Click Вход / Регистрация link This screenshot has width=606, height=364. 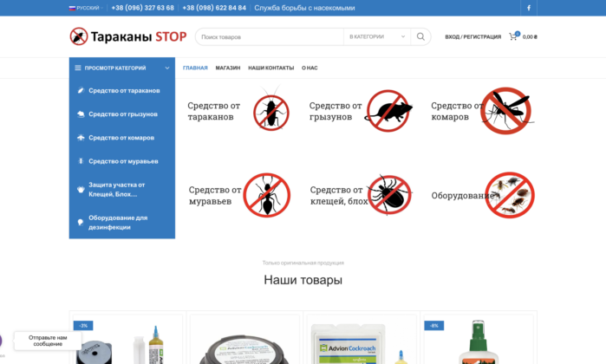(472, 37)
